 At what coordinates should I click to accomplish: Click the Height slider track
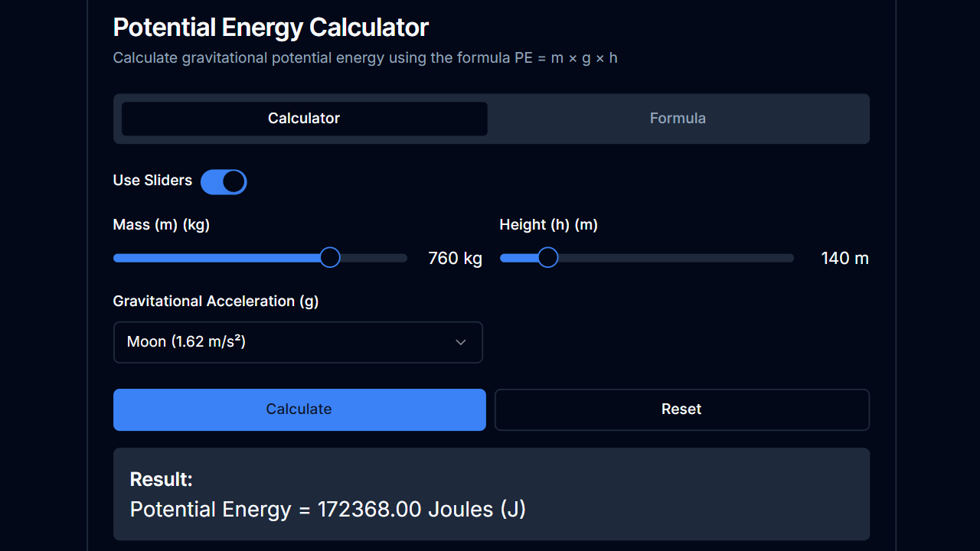click(674, 257)
